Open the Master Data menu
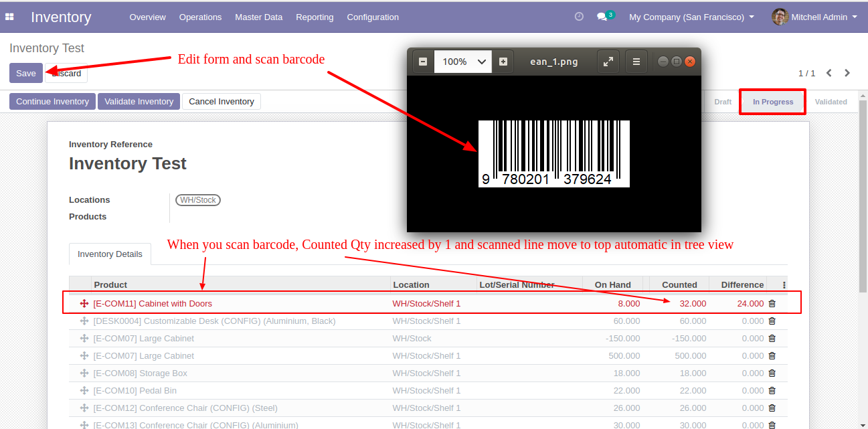 (x=258, y=17)
